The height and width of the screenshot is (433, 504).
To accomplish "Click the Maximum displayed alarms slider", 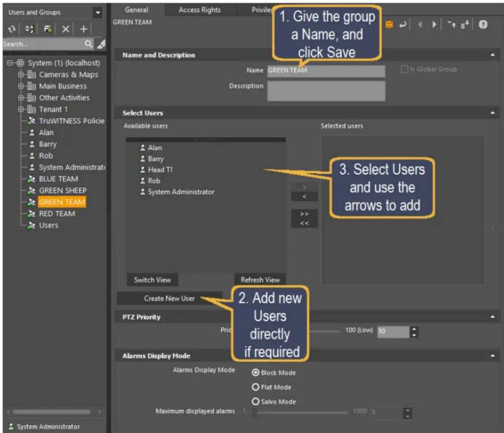I will 301,412.
